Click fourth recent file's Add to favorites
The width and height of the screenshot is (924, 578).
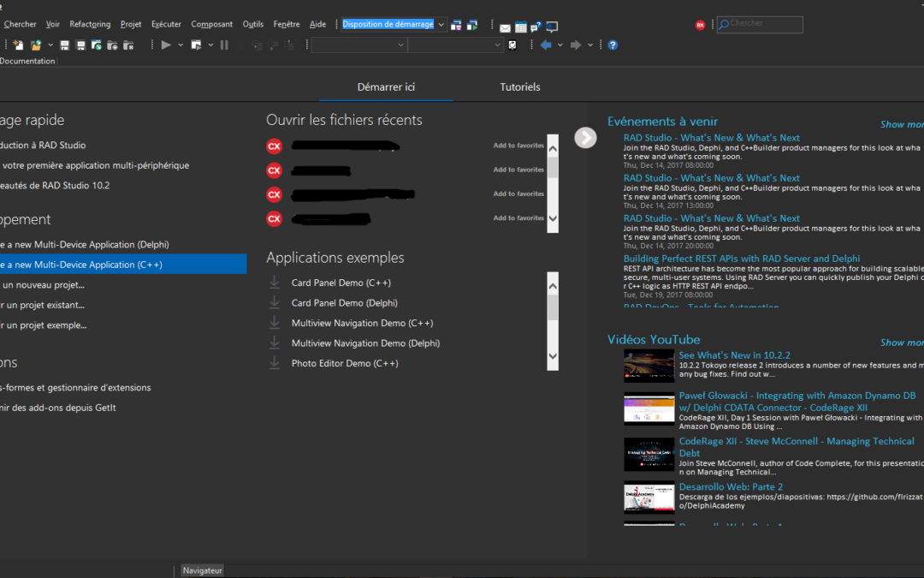pos(518,217)
